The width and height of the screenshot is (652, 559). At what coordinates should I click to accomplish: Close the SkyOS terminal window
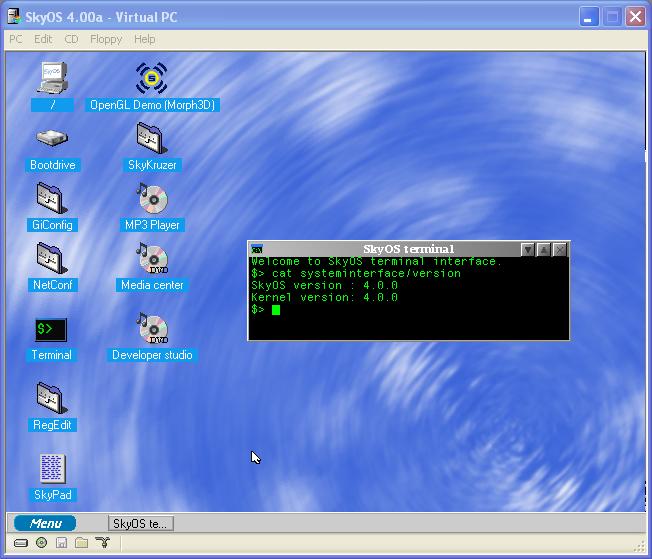[x=560, y=250]
